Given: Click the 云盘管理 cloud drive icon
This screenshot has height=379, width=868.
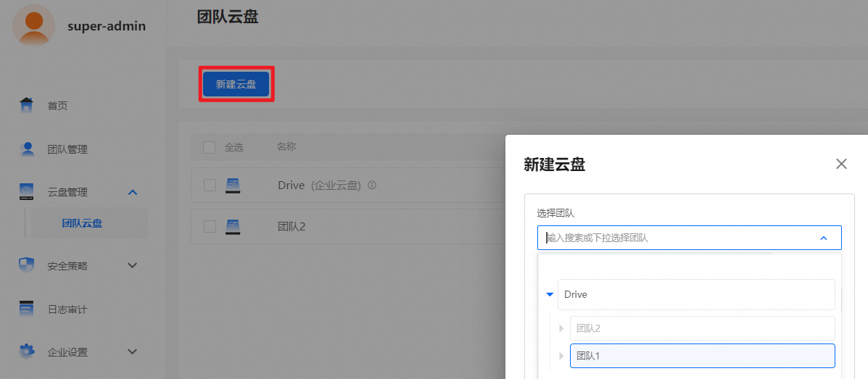Looking at the screenshot, I should point(27,192).
